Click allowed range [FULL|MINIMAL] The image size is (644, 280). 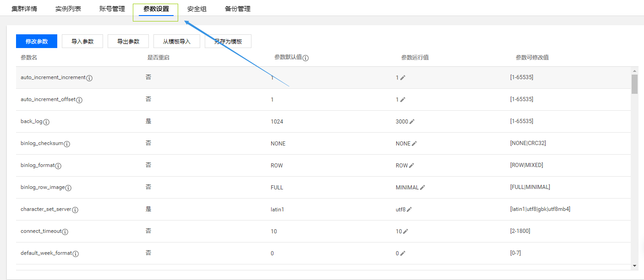tap(530, 187)
